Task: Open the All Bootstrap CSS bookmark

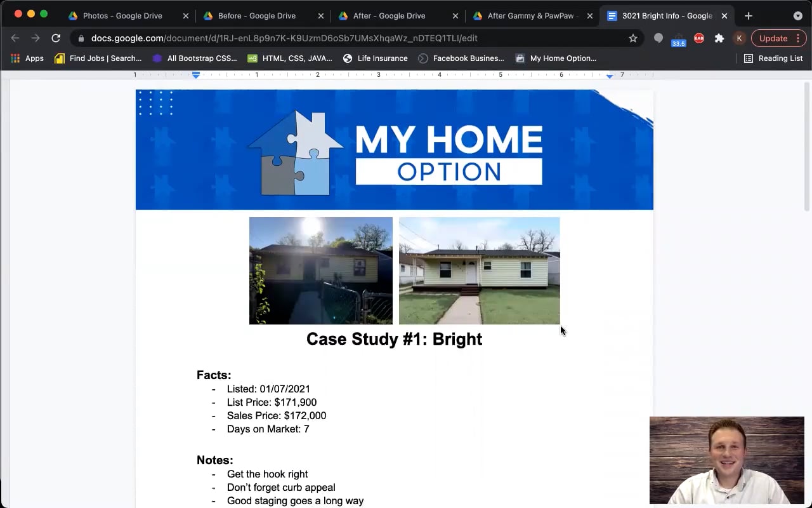Action: tap(195, 58)
